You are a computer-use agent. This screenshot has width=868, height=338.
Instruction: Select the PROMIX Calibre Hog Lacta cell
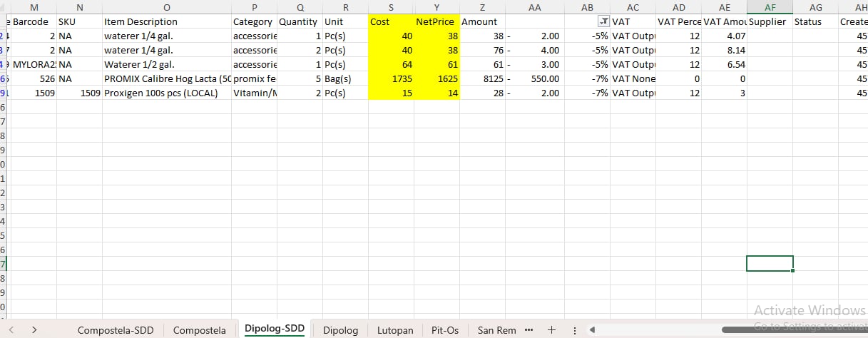click(167, 79)
